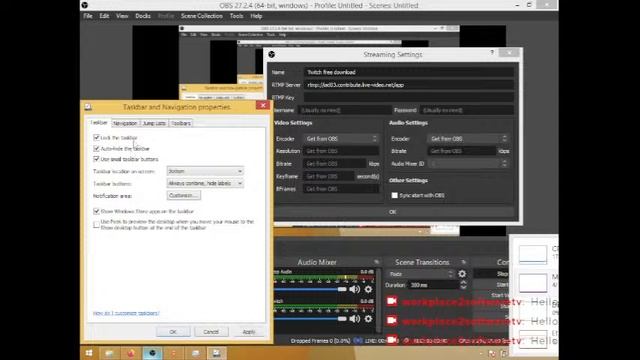The height and width of the screenshot is (360, 640).
Task: Open the Tools menu in OBS
Action: pos(236,16)
